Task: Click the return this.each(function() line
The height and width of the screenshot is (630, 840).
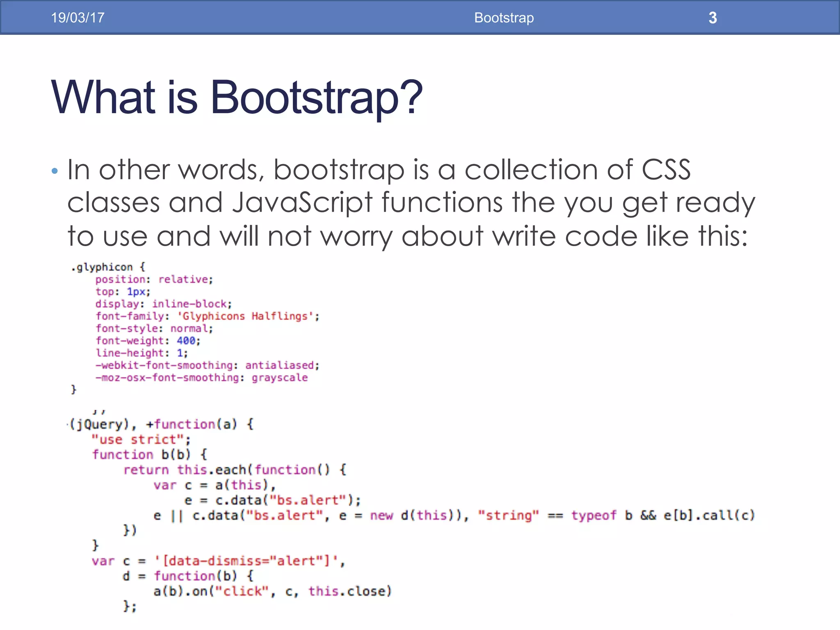Action: [235, 470]
